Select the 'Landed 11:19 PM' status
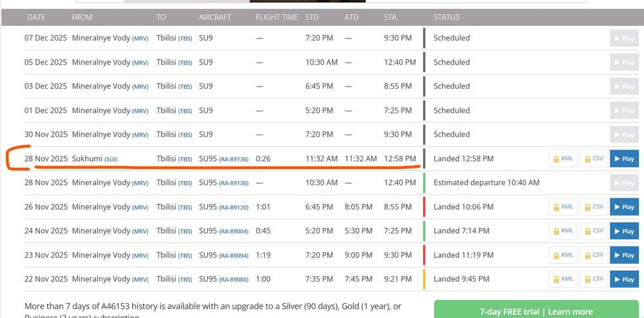Image resolution: width=644 pixels, height=318 pixels. click(x=464, y=255)
